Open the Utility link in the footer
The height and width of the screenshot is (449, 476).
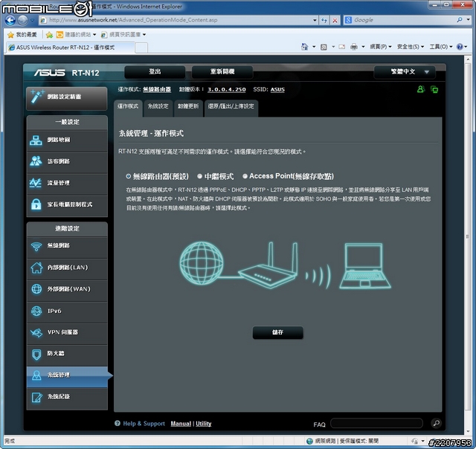point(203,424)
